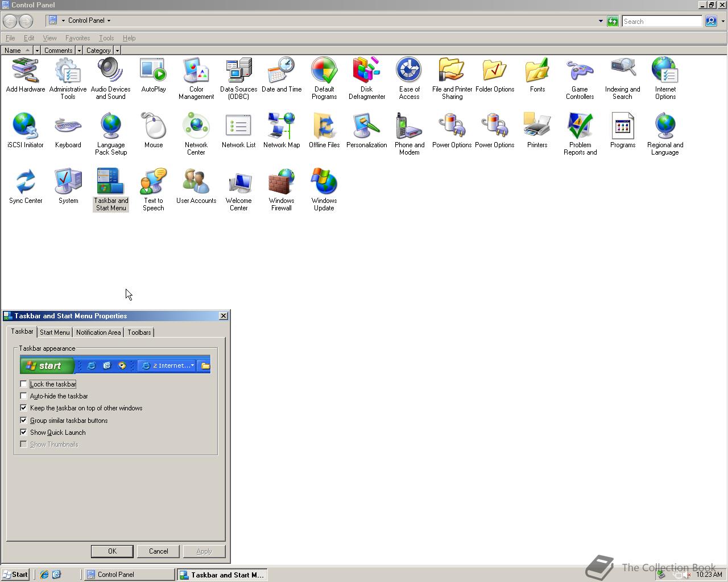
Task: Open Audio Devices and Sound
Action: tap(110, 78)
